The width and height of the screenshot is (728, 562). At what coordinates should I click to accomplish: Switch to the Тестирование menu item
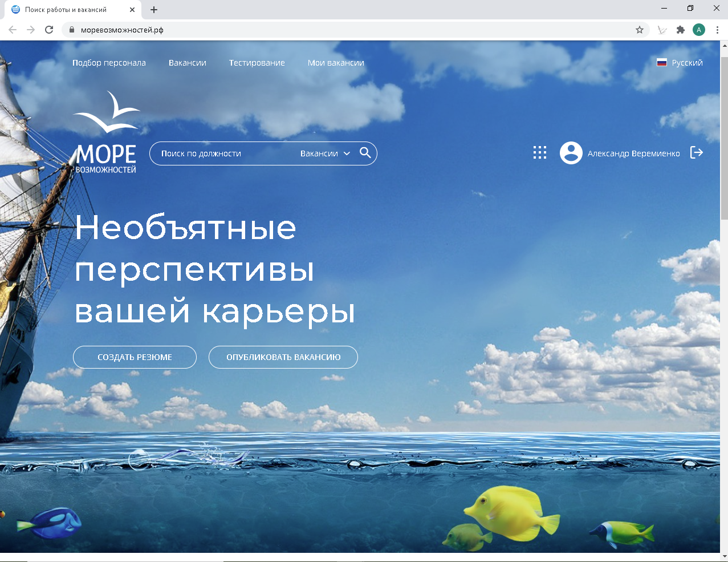tap(257, 63)
